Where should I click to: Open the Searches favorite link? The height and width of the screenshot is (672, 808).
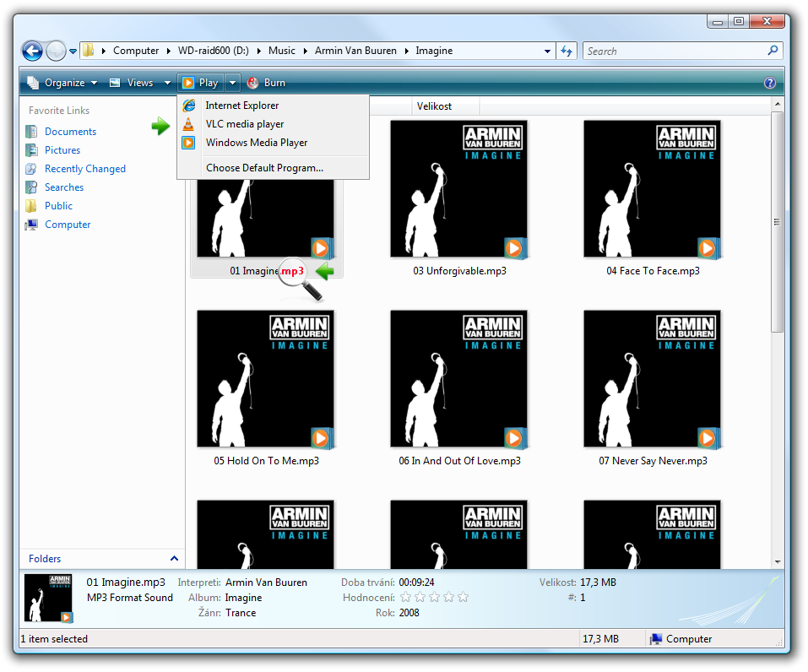point(64,187)
